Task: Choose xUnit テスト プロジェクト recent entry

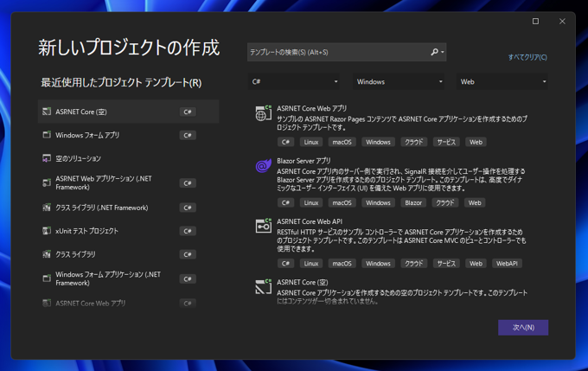Action: click(128, 231)
